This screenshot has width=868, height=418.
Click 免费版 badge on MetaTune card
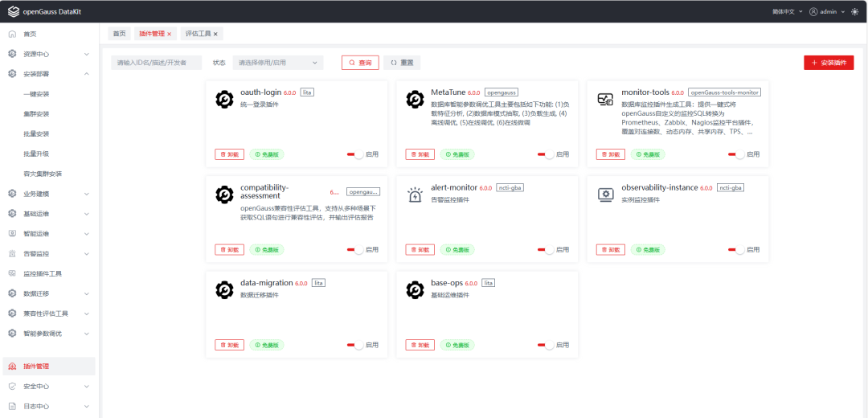(457, 154)
